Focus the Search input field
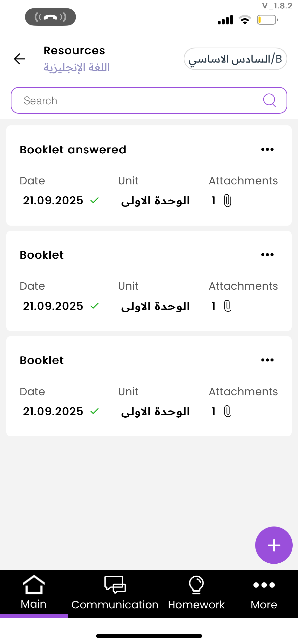298x644 pixels. tap(138, 100)
